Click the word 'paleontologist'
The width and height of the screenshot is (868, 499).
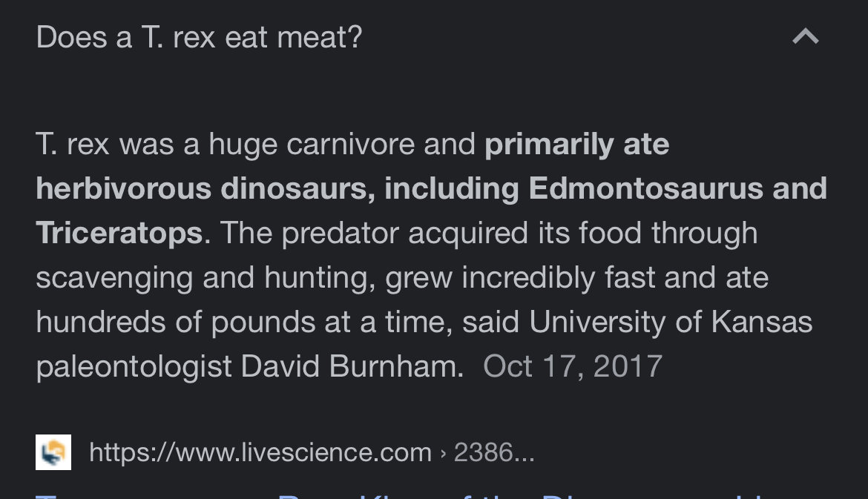(134, 366)
